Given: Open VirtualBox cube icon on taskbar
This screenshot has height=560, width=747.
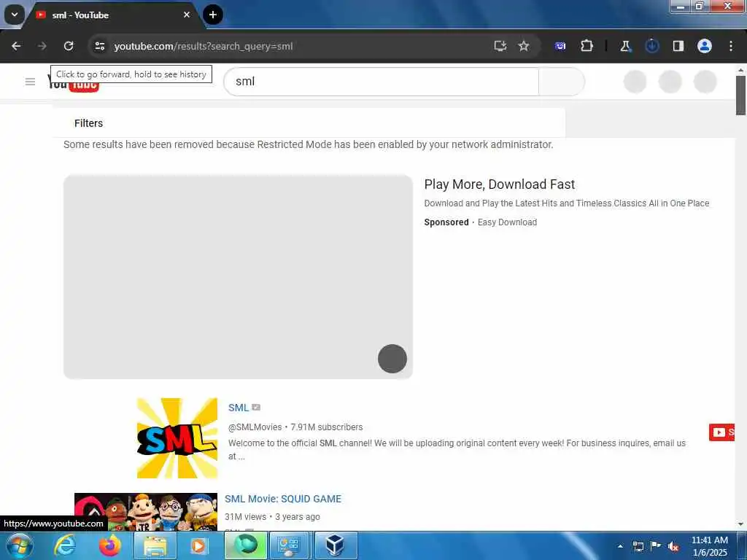Looking at the screenshot, I should click(x=336, y=545).
